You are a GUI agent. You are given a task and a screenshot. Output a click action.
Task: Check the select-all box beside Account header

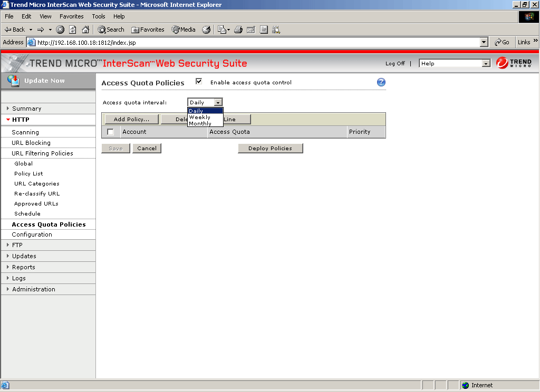coord(111,132)
